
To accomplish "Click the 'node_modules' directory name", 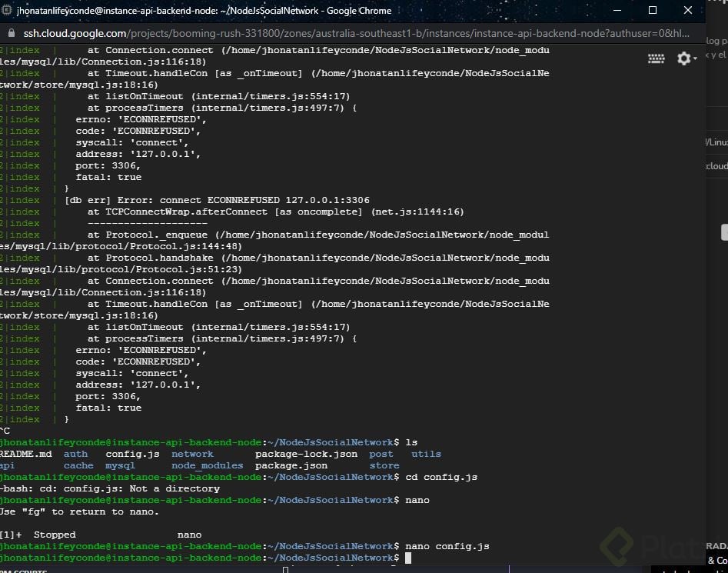I will [207, 466].
